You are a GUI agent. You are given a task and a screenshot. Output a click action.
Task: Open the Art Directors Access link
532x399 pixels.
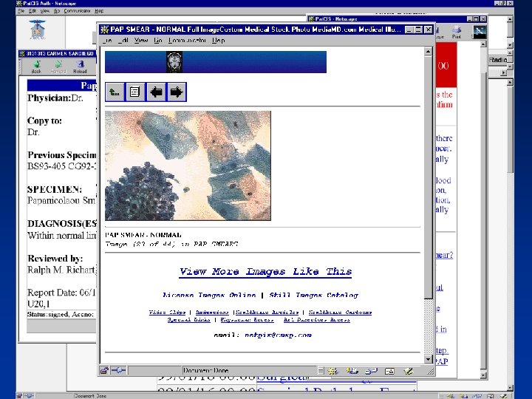tap(317, 320)
